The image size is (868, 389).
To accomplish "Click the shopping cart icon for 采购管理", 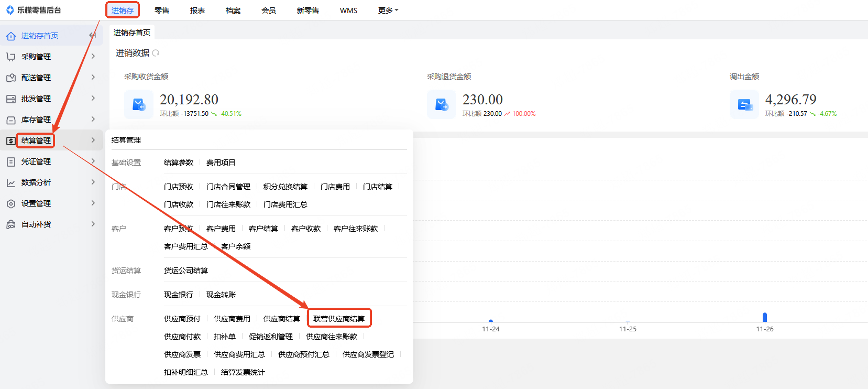I will coord(11,57).
